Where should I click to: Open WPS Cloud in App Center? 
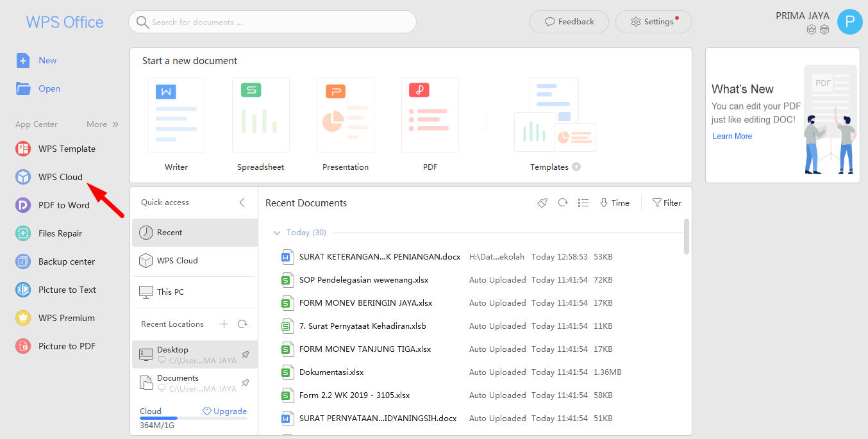[49, 177]
